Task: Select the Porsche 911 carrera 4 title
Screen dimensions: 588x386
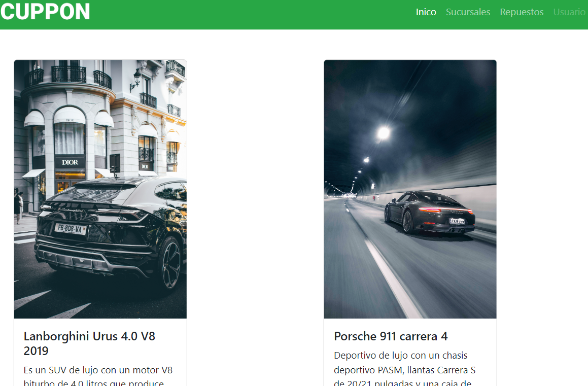Action: click(x=391, y=336)
